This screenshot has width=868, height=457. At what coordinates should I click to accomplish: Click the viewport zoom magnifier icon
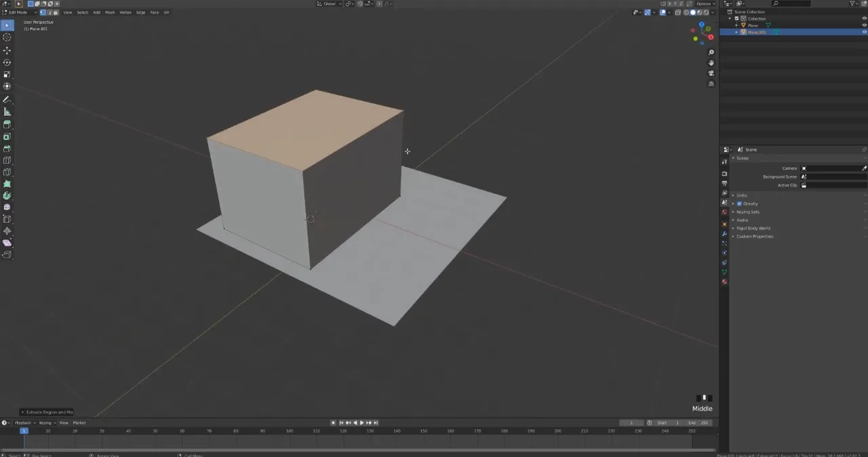pos(711,52)
